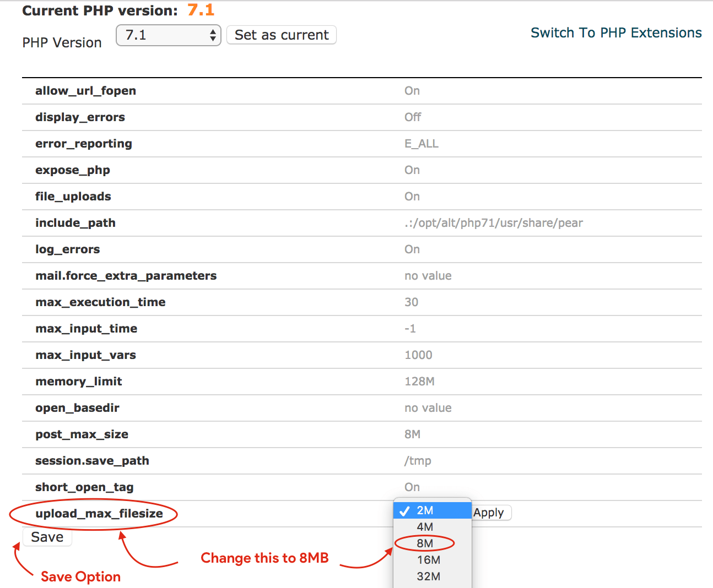Open Switch To PHP Extensions
Screen dimensions: 713x588
pyautogui.click(x=615, y=32)
